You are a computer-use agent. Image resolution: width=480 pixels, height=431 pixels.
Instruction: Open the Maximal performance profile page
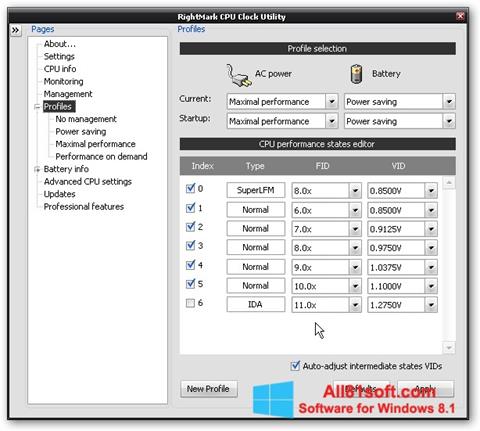[95, 144]
